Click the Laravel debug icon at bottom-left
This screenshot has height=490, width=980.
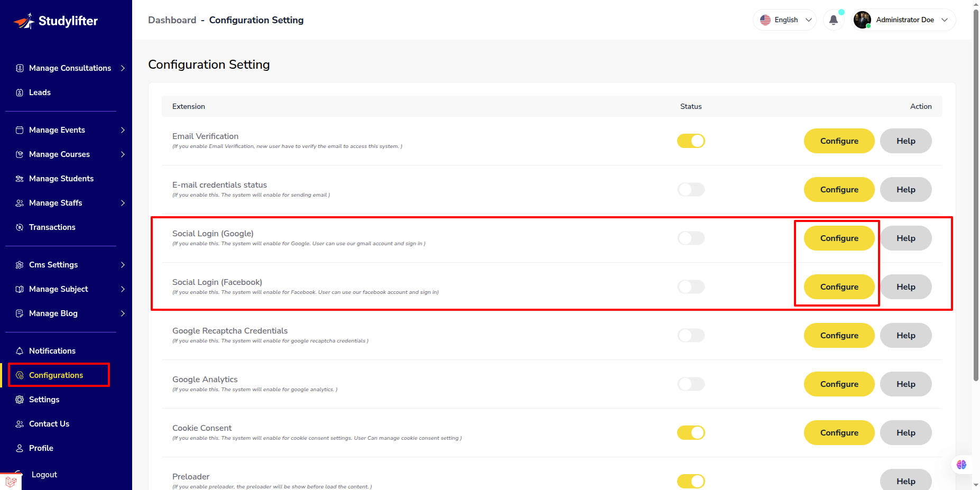coord(11,482)
